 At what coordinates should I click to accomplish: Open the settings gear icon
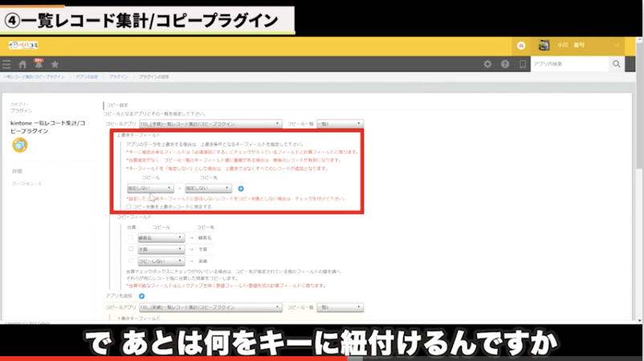click(x=487, y=64)
